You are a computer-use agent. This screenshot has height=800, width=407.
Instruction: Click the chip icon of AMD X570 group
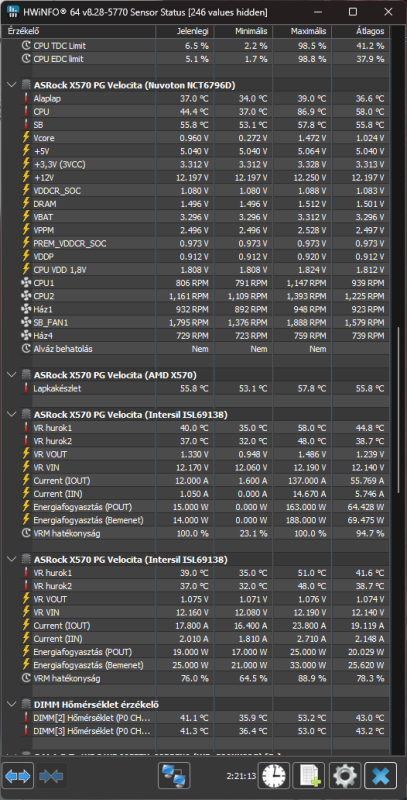pyautogui.click(x=27, y=375)
